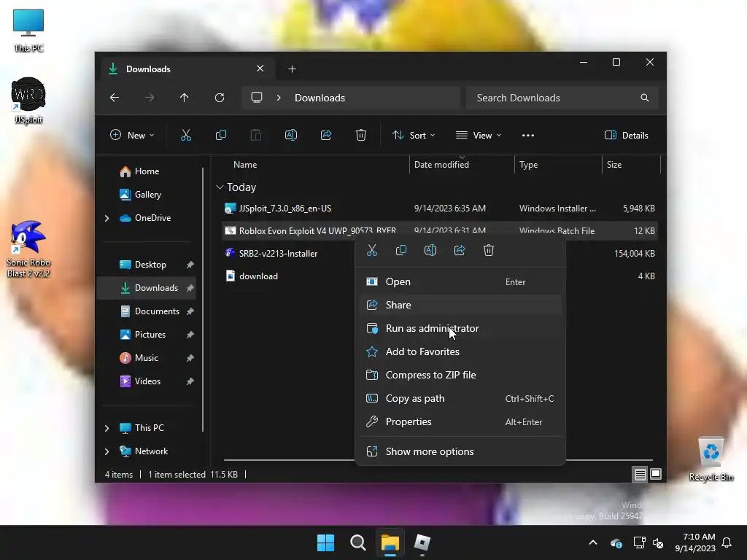Open the See more ellipsis menu
The width and height of the screenshot is (747, 560).
coord(528,135)
